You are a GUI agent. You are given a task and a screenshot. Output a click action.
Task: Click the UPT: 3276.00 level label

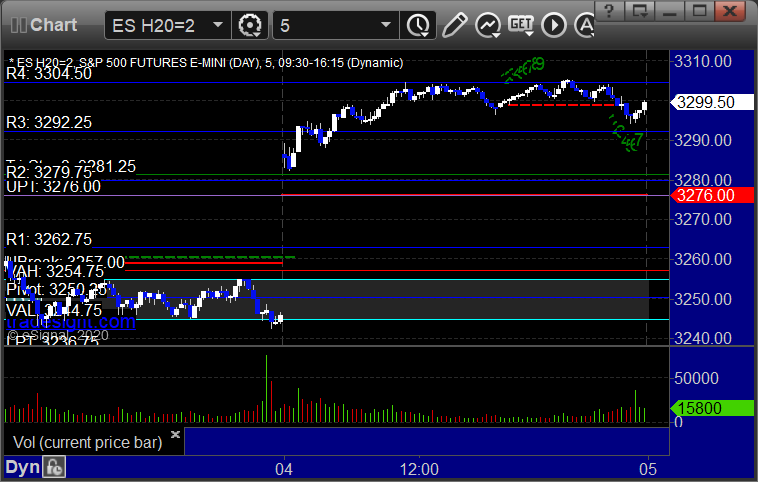tap(53, 187)
